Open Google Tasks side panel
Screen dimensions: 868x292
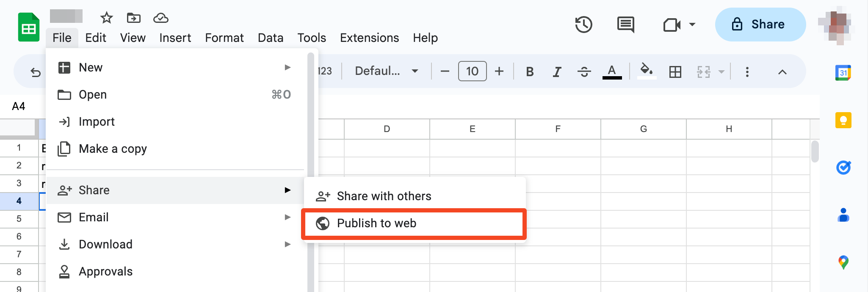click(843, 168)
